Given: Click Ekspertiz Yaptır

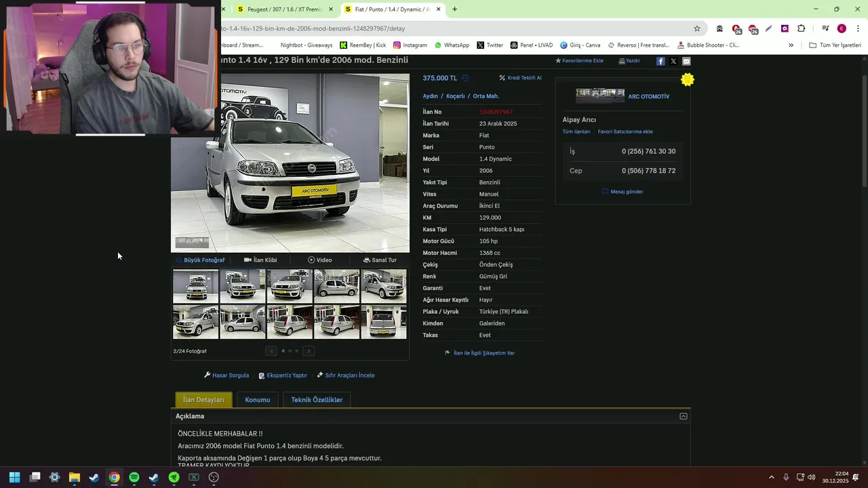Looking at the screenshot, I should (283, 375).
